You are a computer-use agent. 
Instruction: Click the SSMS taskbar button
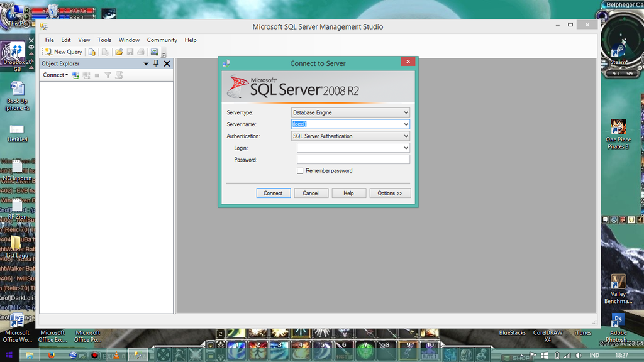[x=138, y=355]
